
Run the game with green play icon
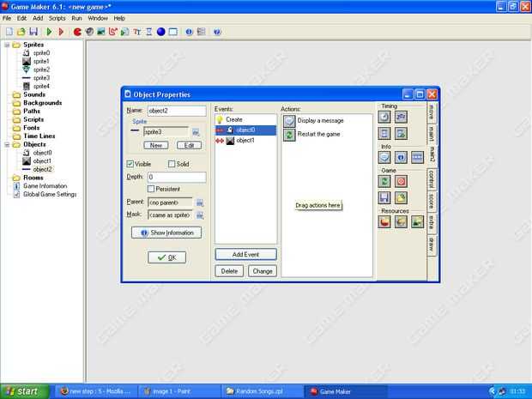(49, 32)
